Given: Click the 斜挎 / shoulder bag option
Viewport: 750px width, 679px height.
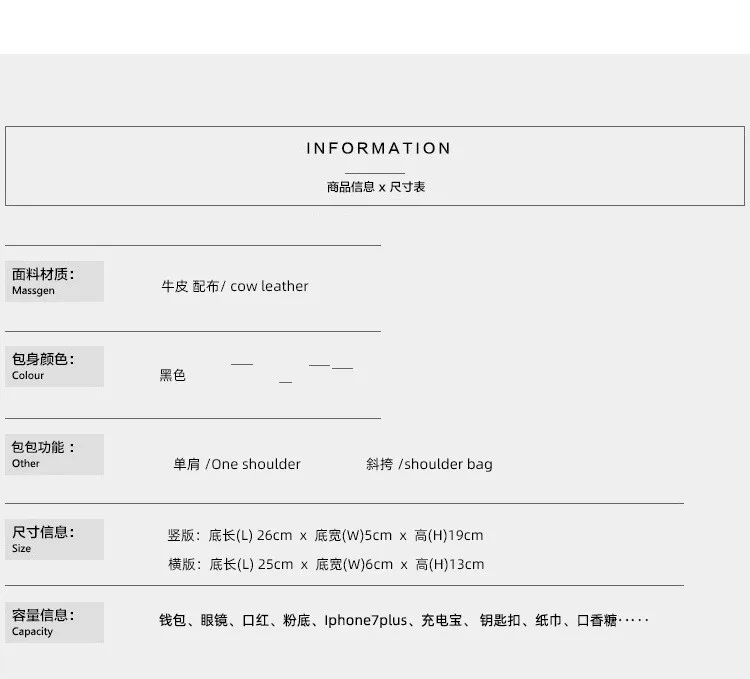Looking at the screenshot, I should tap(429, 464).
